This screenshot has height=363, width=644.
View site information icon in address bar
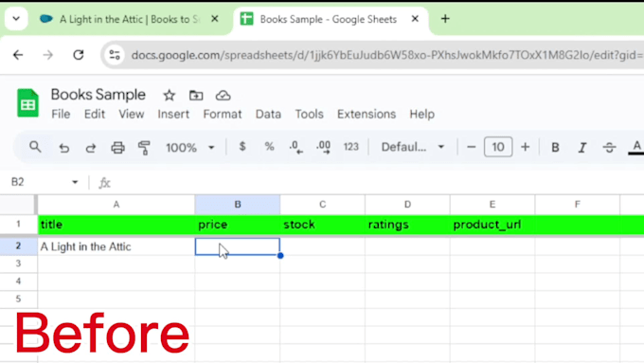point(115,55)
